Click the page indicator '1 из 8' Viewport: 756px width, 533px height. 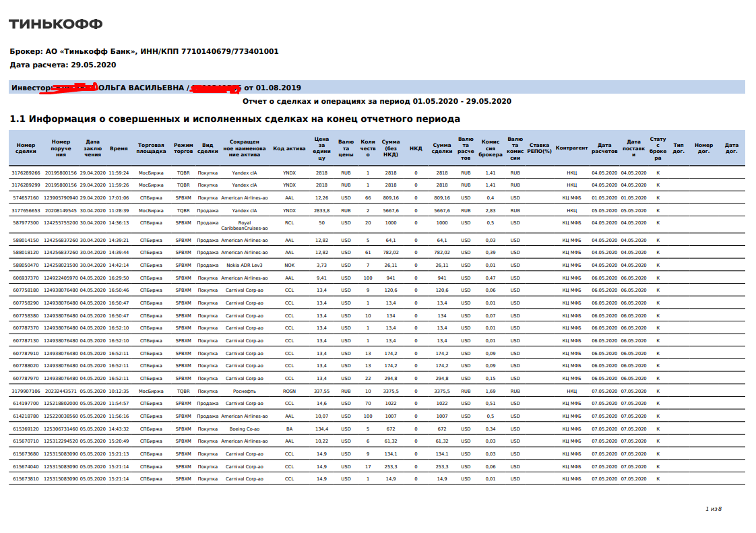[x=714, y=509]
